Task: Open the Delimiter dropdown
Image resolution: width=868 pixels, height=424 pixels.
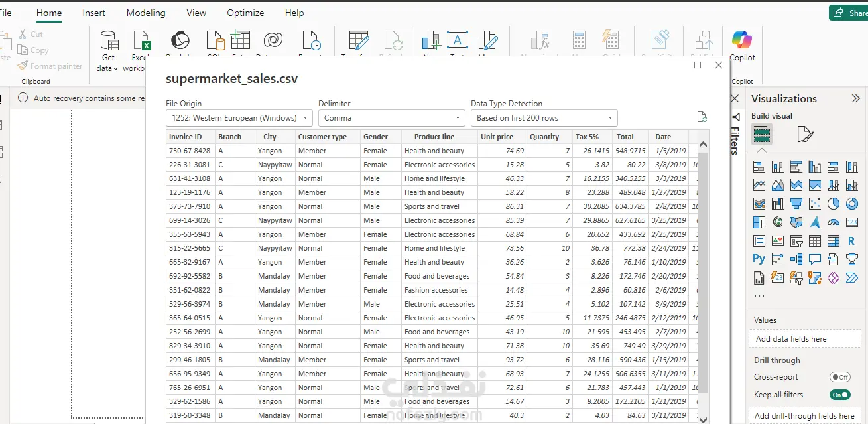Action: [x=391, y=118]
